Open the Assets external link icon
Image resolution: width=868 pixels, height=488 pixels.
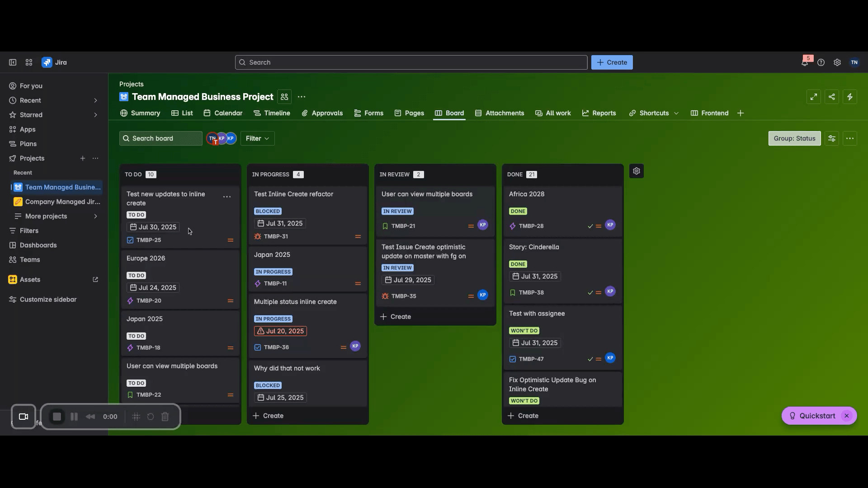95,279
